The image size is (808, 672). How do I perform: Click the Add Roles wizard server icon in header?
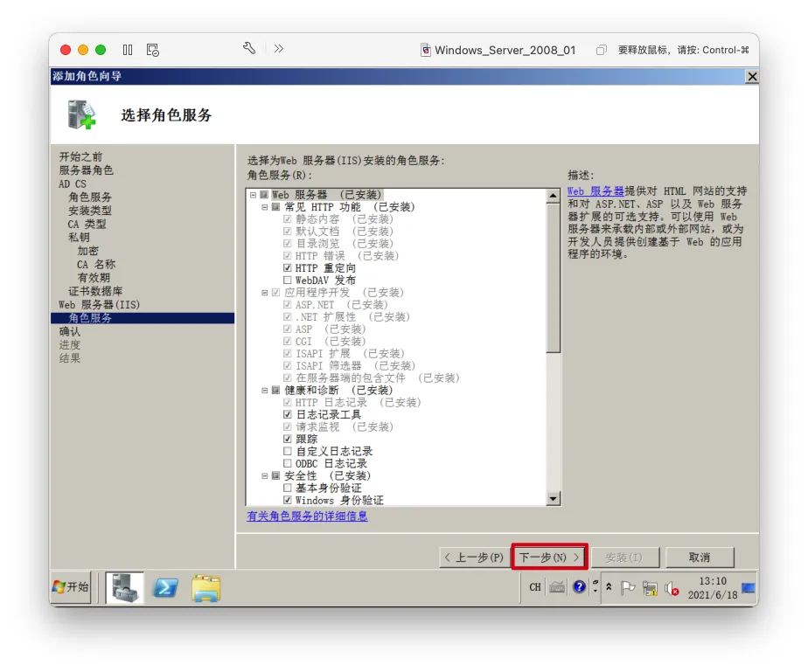pos(81,114)
